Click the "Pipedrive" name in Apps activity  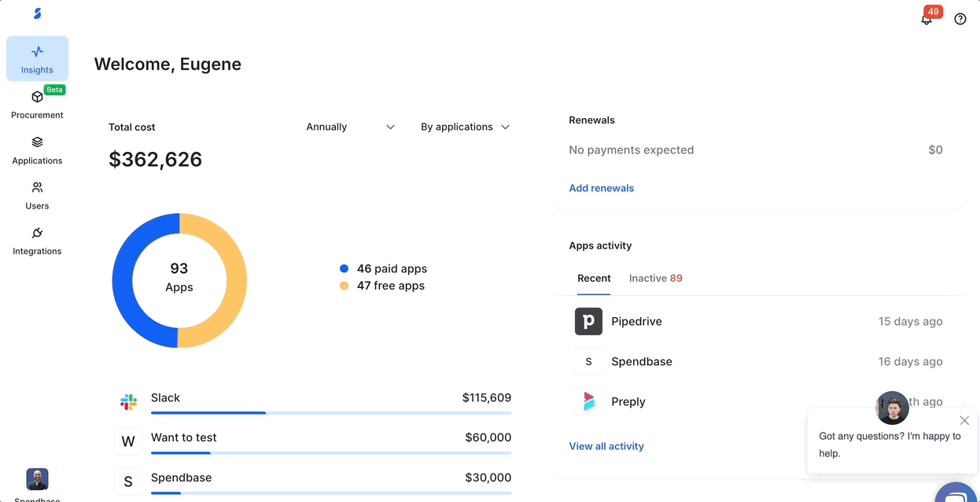coord(636,322)
